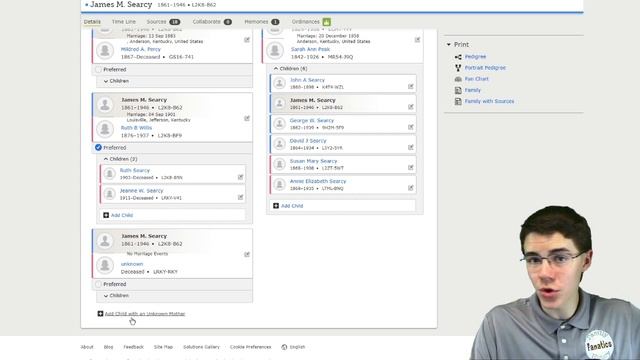Edit George W. Searcy child relationship

coord(411,127)
